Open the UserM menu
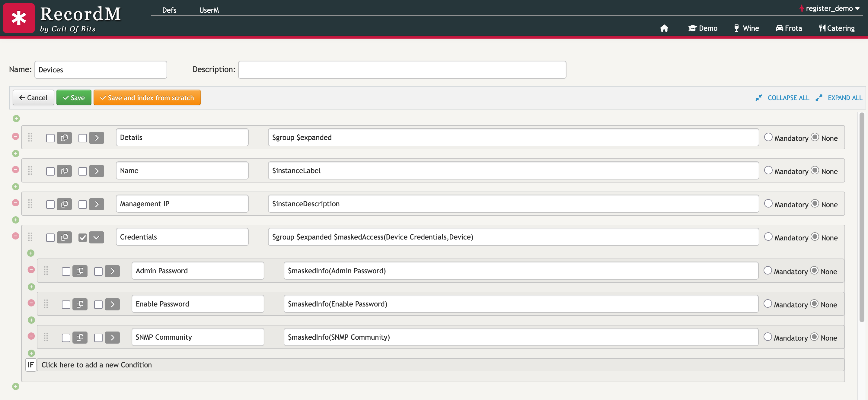The image size is (868, 400). point(209,10)
